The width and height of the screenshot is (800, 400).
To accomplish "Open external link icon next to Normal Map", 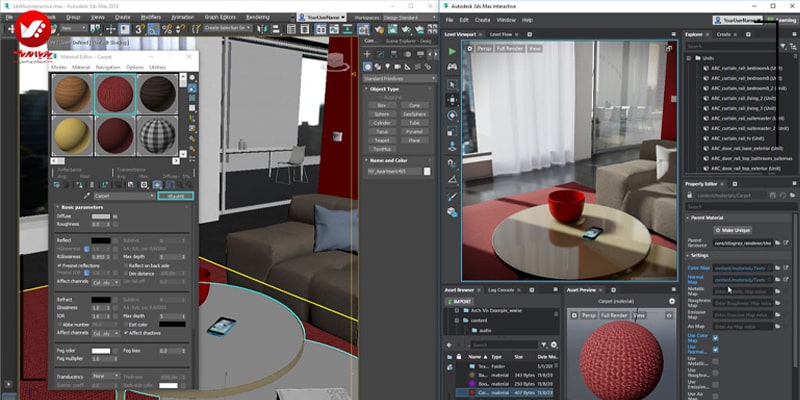I will [x=786, y=280].
